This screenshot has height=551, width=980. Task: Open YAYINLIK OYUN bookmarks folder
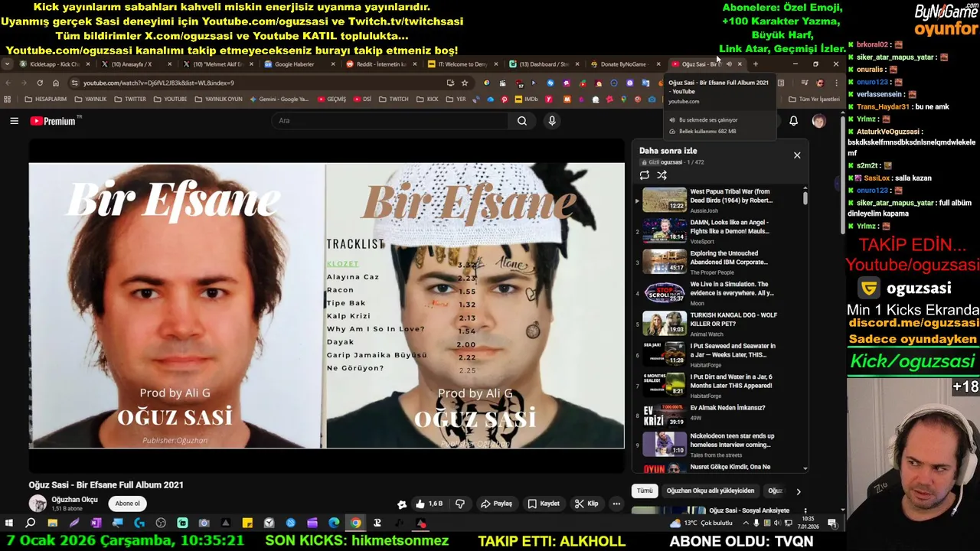click(218, 99)
